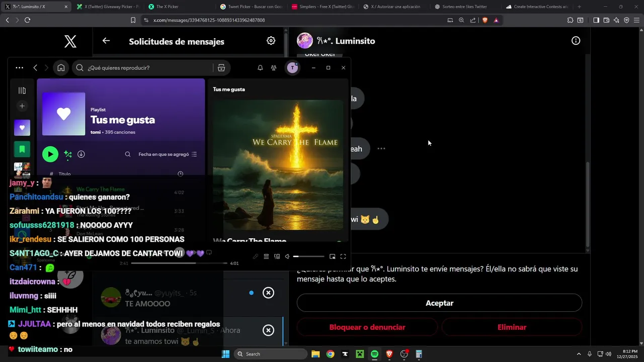Open We Carry The Flame album artwork
This screenshot has width=644, height=362.
click(278, 165)
